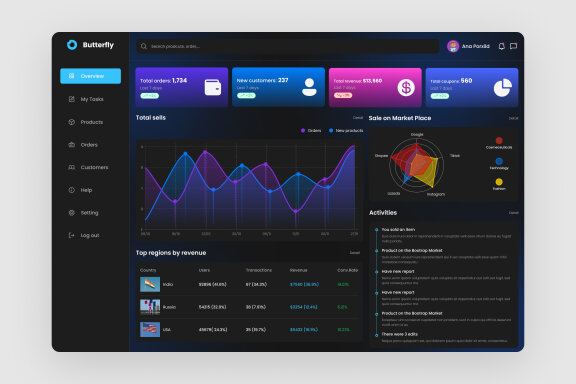Click the red Cosmeceuticals legend swatch
Viewport: 576px width, 384px height.
pos(499,140)
